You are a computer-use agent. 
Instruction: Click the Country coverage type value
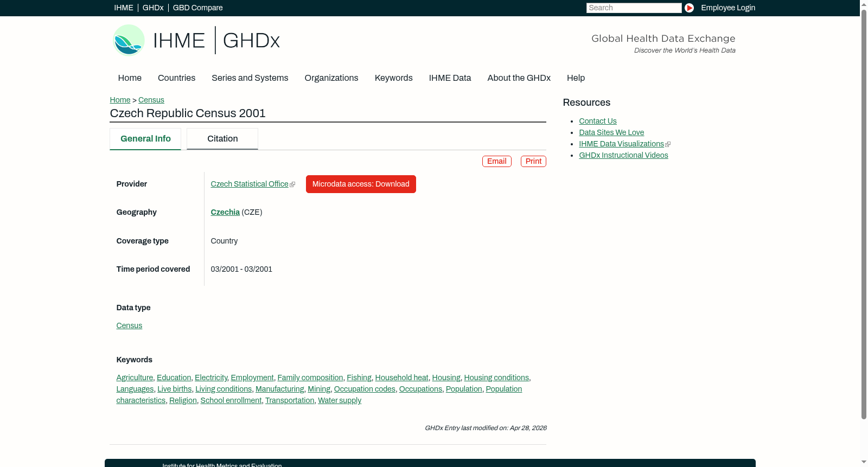pos(224,241)
